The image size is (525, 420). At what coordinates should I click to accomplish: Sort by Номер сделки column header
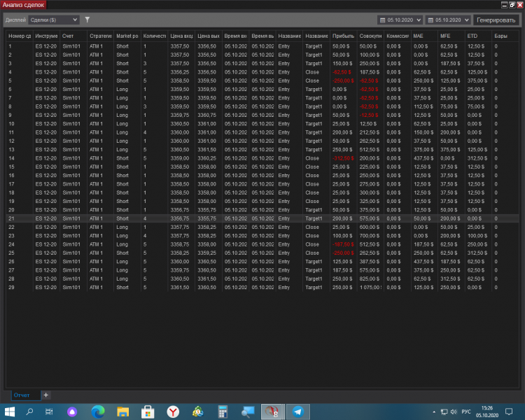[20, 36]
